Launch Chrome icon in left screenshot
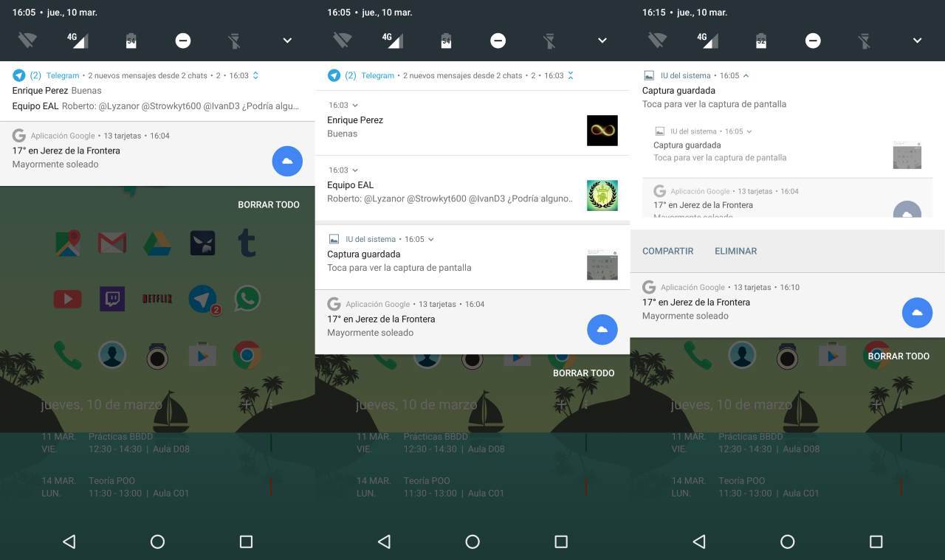945x560 pixels. pyautogui.click(x=247, y=356)
